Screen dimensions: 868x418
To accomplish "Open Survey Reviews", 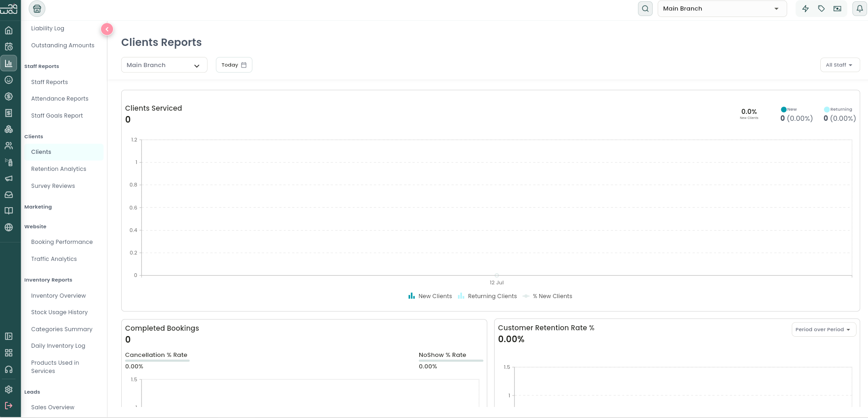I will click(x=53, y=186).
